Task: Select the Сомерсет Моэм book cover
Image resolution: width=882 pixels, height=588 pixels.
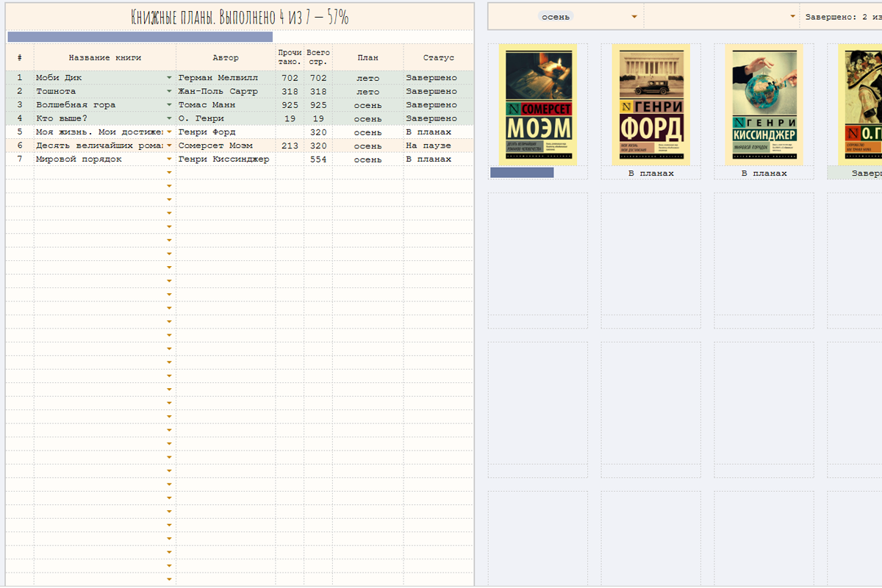Action: 538,104
